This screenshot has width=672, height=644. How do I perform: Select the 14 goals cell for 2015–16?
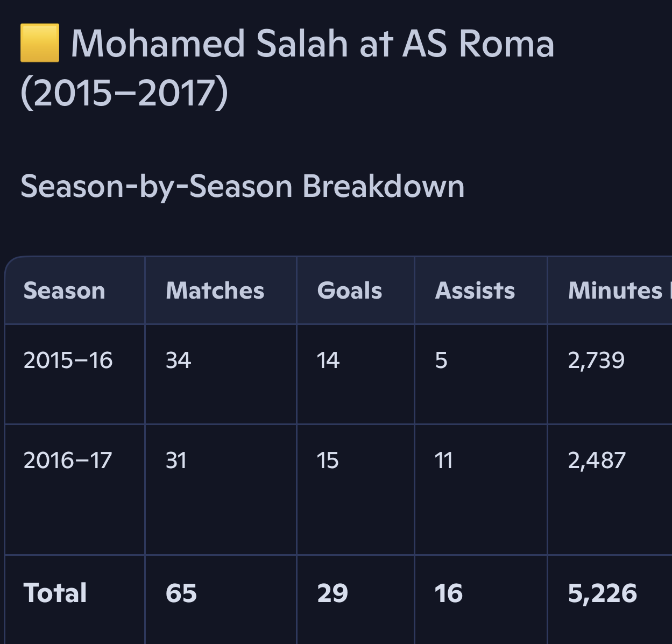coord(328,360)
